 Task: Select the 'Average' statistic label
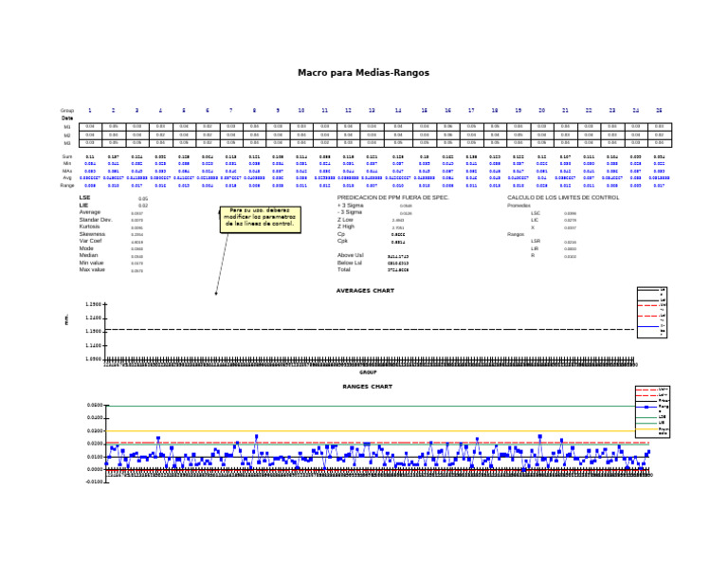pyautogui.click(x=90, y=212)
